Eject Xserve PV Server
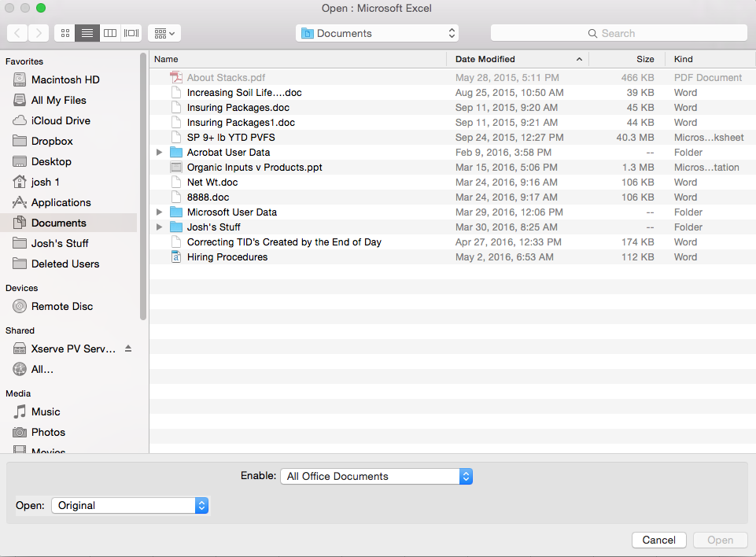 [128, 349]
